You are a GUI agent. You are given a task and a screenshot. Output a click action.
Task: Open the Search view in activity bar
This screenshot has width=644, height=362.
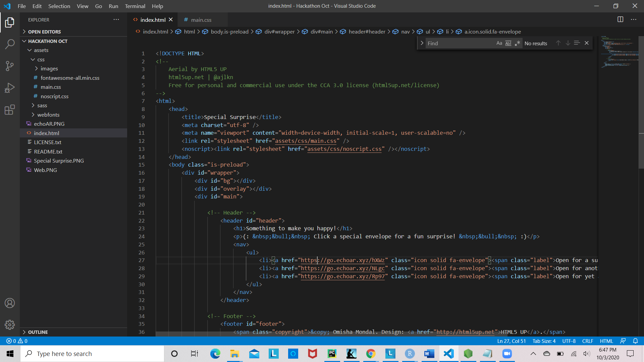pos(10,44)
